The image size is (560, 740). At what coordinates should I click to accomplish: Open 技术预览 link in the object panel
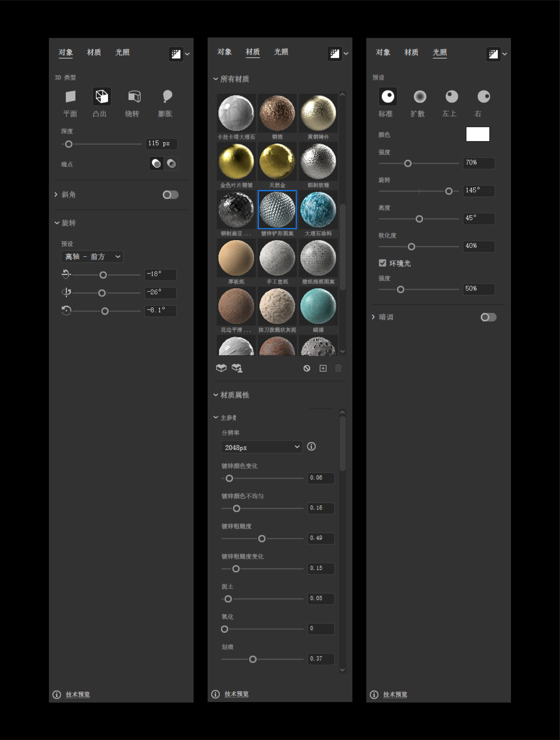[x=78, y=694]
